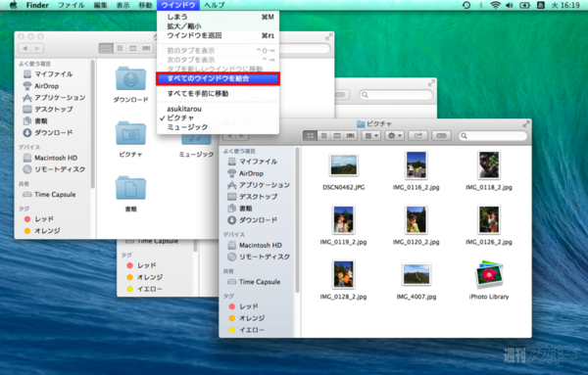Viewport: 588px width, 375px height.
Task: Select IMG_0116_2.jpg thumbnail
Action: (416, 165)
